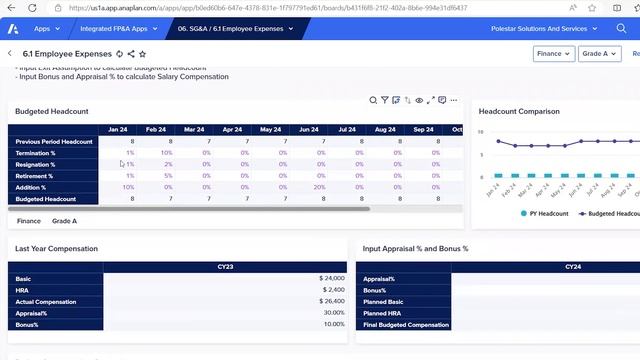This screenshot has width=640, height=360.
Task: Search within Budgeted Headcount grid
Action: point(373,100)
